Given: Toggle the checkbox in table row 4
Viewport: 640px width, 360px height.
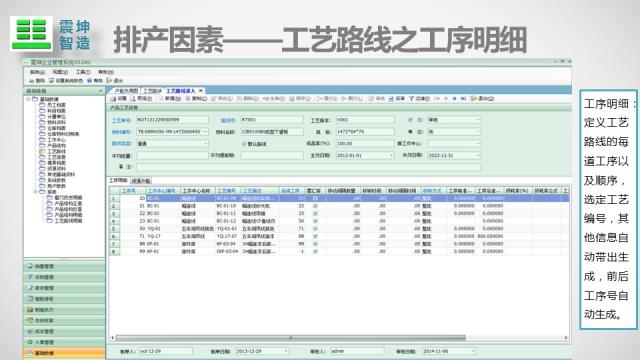Looking at the screenshot, I should coord(315,221).
